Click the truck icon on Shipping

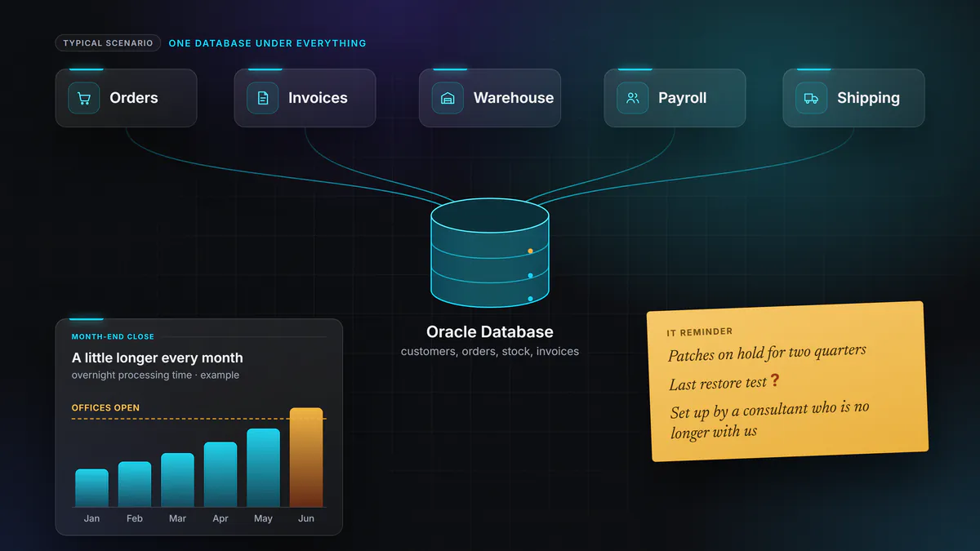click(811, 98)
